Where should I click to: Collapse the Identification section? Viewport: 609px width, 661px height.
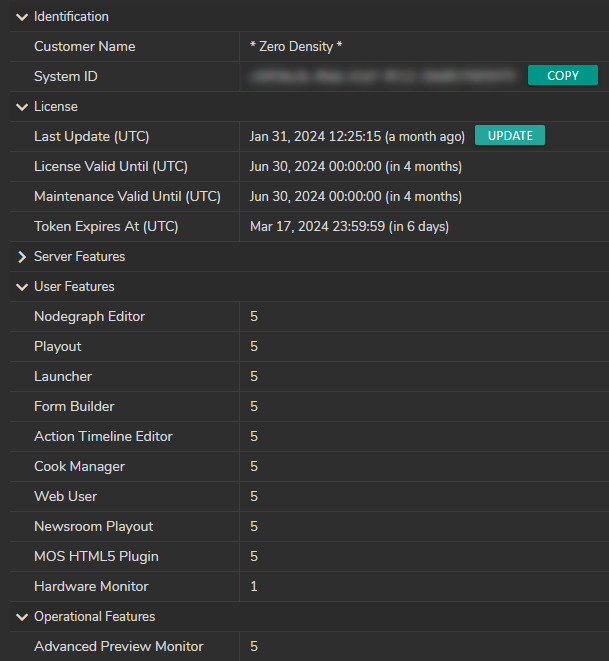(x=22, y=17)
